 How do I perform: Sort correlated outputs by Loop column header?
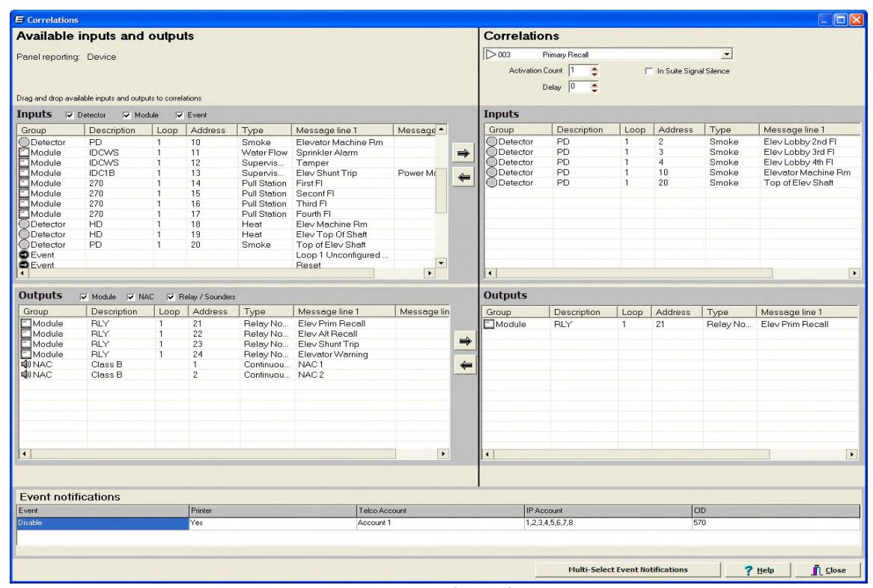click(x=634, y=312)
